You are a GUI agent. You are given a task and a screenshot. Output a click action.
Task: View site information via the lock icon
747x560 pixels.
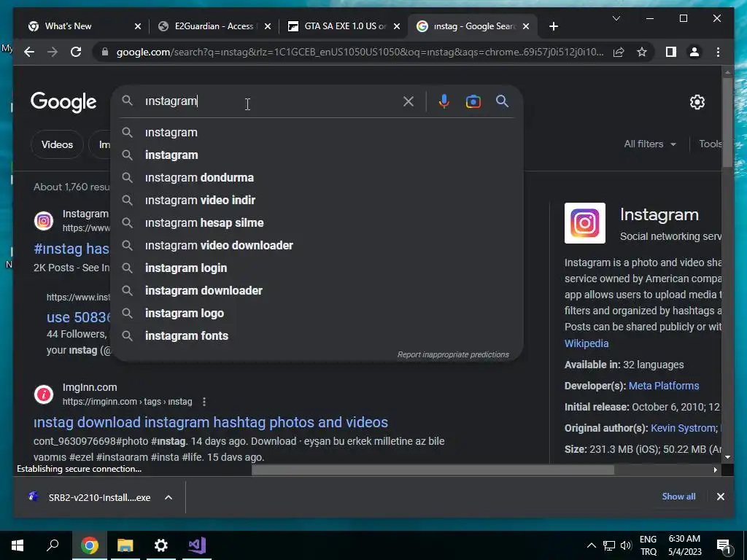[x=105, y=52]
